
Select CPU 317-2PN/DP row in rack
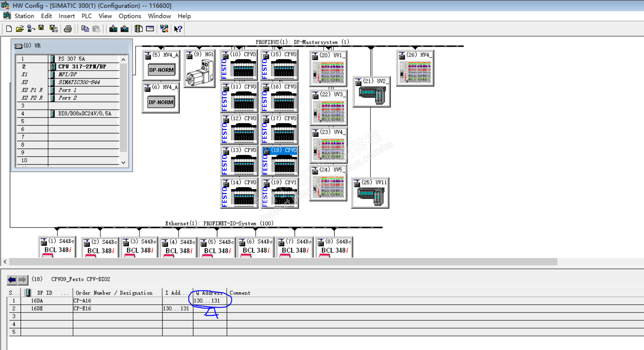pyautogui.click(x=82, y=66)
